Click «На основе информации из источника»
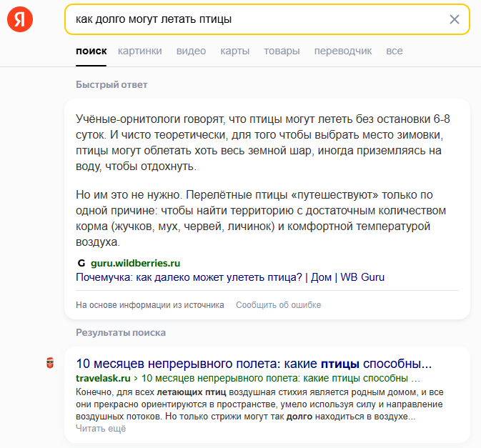Viewport: 481px width, 448px height. [150, 305]
